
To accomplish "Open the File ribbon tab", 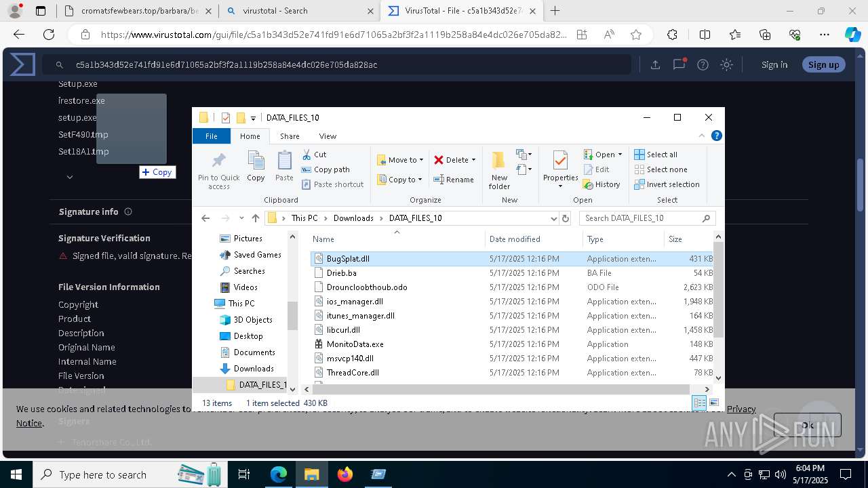I will (211, 136).
